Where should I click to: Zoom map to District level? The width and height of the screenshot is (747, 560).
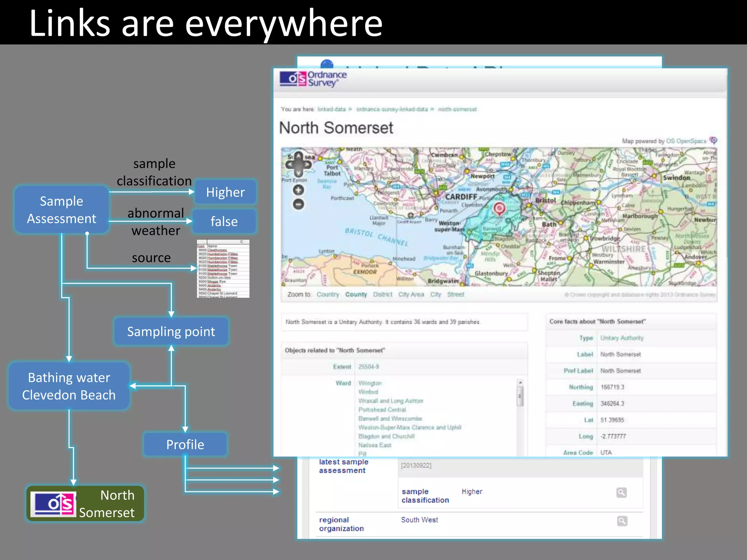[383, 295]
